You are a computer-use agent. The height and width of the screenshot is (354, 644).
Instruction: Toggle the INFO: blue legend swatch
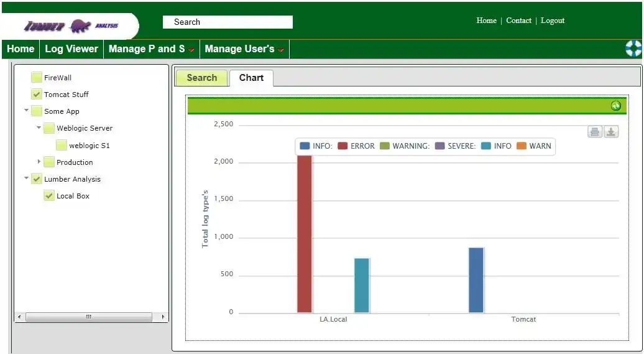coord(305,146)
